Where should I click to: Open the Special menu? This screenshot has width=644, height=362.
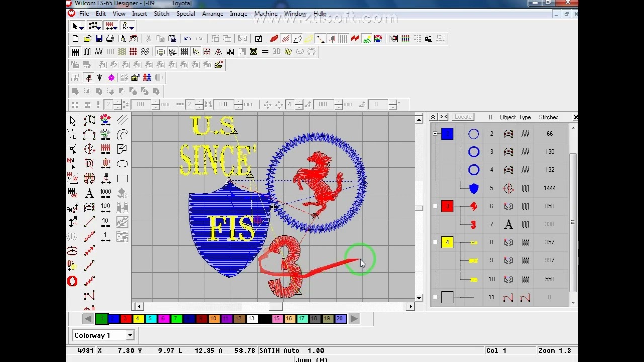[186, 14]
